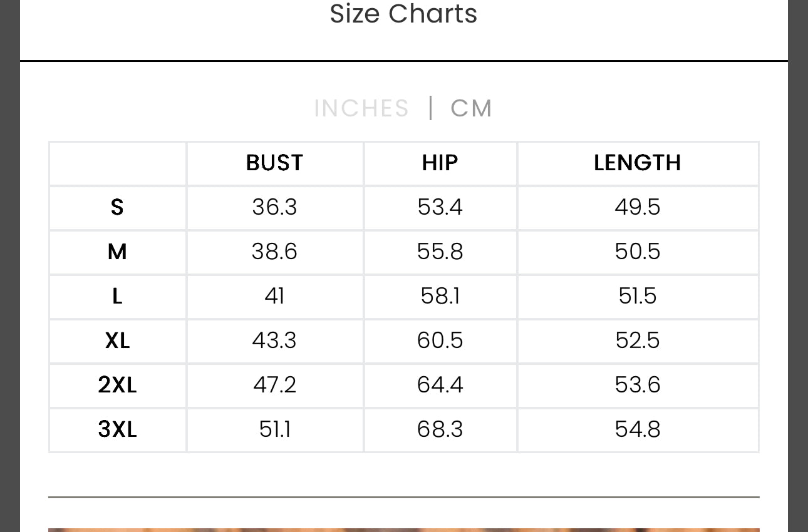Click hip value 55.8 for size M
The width and height of the screenshot is (808, 532).
[440, 252]
